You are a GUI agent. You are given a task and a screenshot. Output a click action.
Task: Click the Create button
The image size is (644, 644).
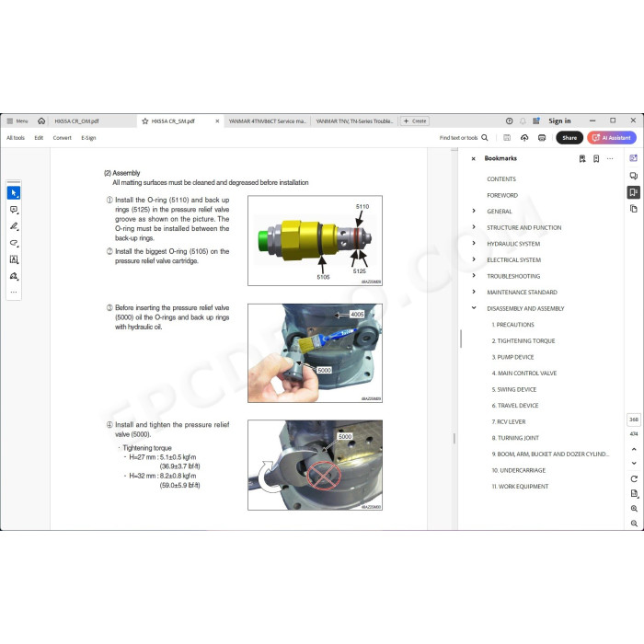click(x=415, y=121)
